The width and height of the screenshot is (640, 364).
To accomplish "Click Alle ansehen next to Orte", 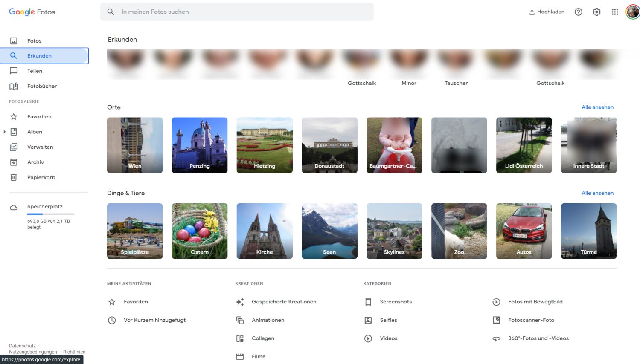I will click(x=597, y=107).
